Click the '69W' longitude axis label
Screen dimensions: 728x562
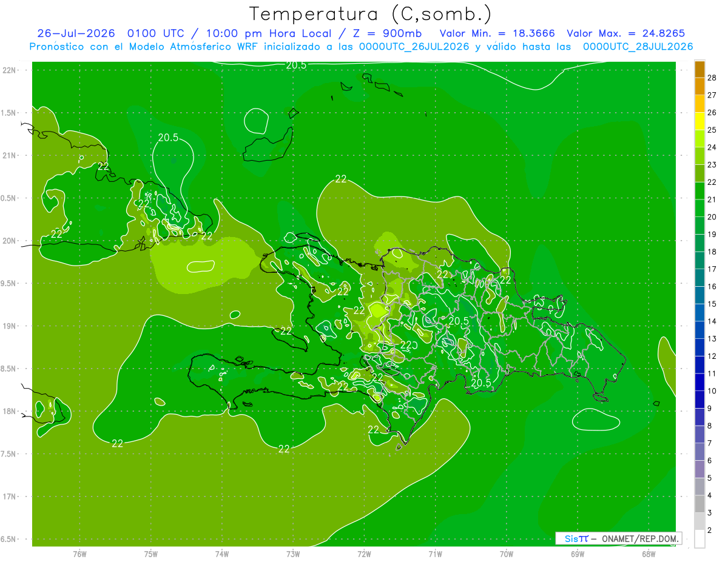(x=578, y=554)
